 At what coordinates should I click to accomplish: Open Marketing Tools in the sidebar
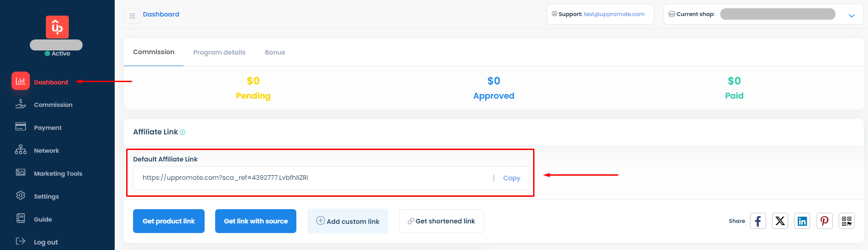point(58,173)
